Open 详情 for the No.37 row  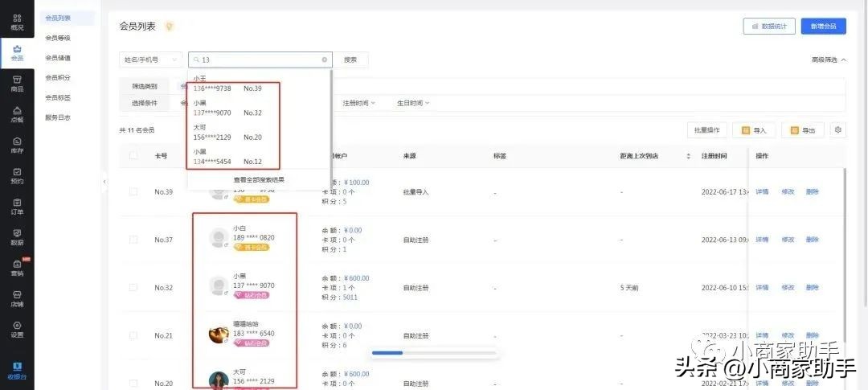(762, 240)
